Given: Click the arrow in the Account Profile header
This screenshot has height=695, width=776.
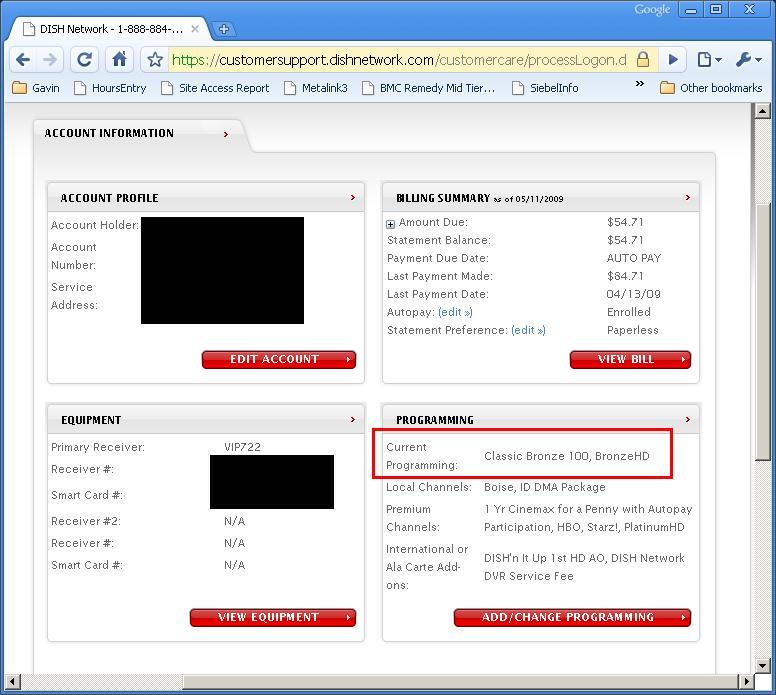Looking at the screenshot, I should coord(353,198).
